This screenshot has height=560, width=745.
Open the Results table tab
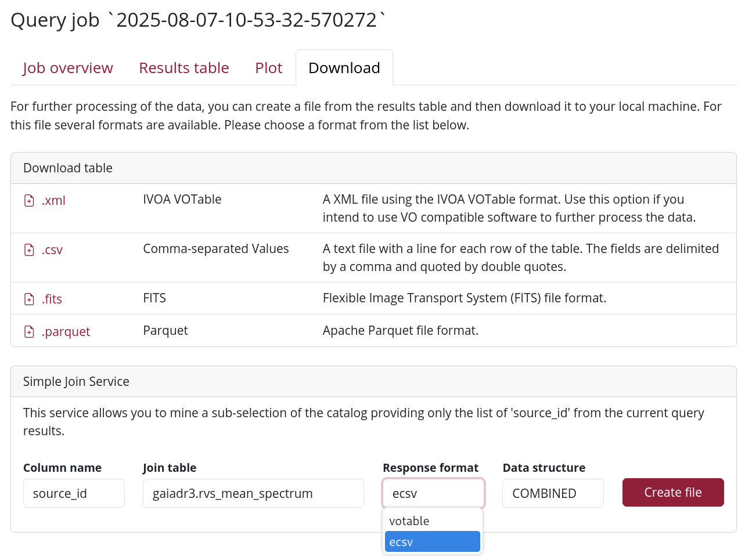[x=184, y=68]
